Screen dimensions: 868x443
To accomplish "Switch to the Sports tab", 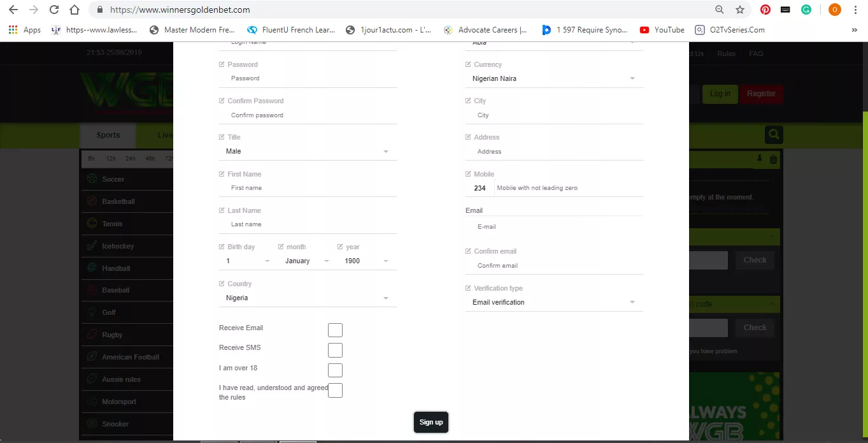I will click(108, 134).
